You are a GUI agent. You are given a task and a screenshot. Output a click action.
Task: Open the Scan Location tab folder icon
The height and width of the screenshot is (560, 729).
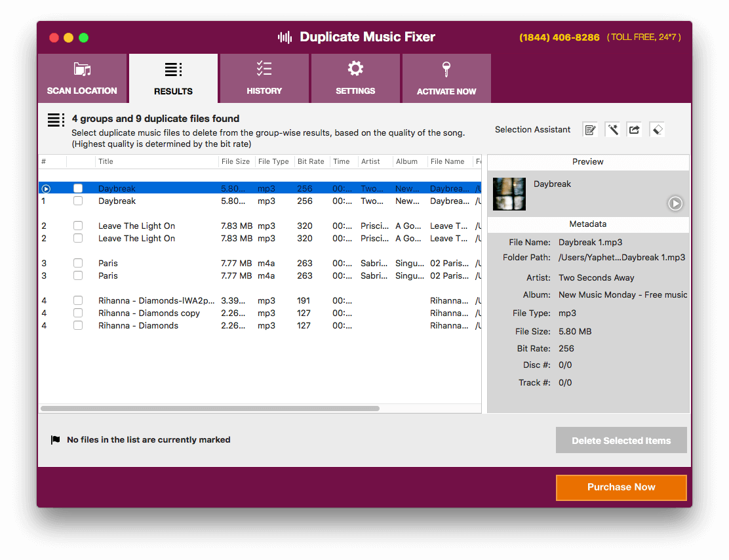coord(82,77)
